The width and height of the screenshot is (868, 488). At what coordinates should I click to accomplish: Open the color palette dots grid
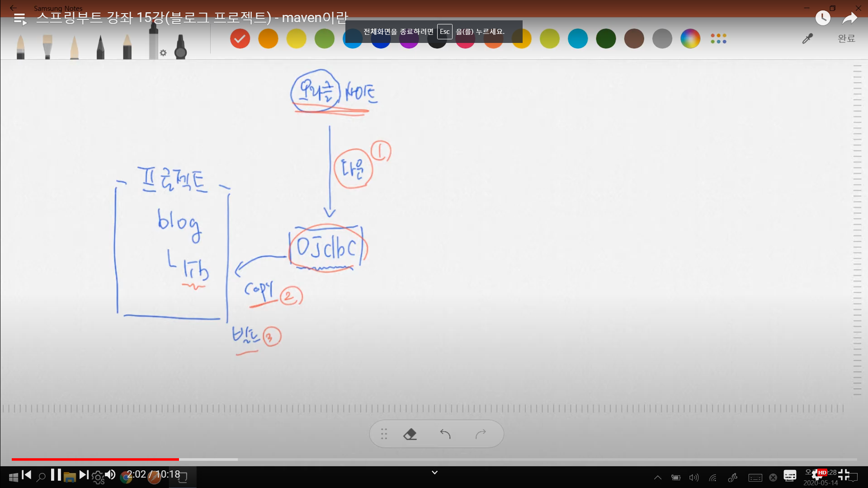718,39
